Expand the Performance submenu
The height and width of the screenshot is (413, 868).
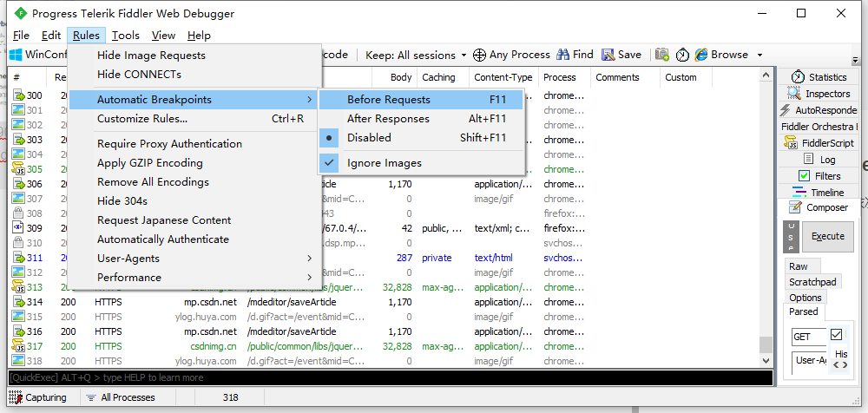(195, 278)
